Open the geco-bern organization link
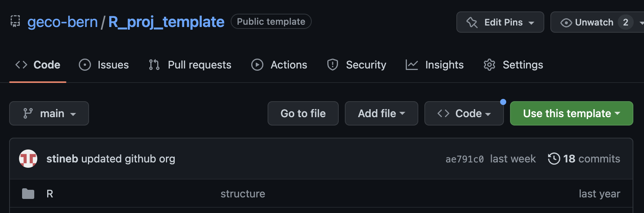 coord(62,22)
